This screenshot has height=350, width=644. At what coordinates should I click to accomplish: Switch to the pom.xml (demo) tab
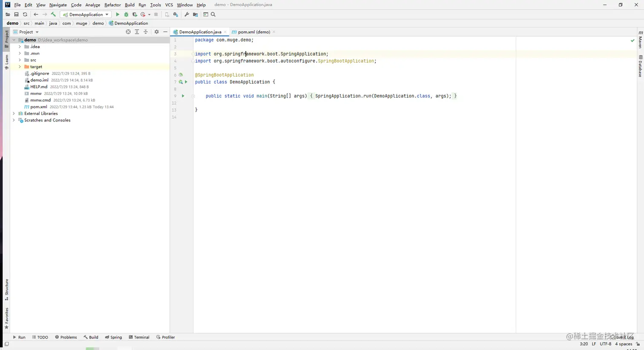[254, 32]
